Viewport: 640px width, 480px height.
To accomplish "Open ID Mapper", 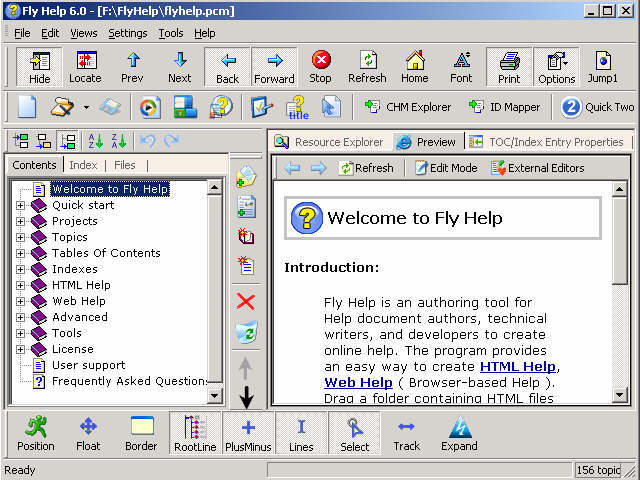I will pos(504,107).
